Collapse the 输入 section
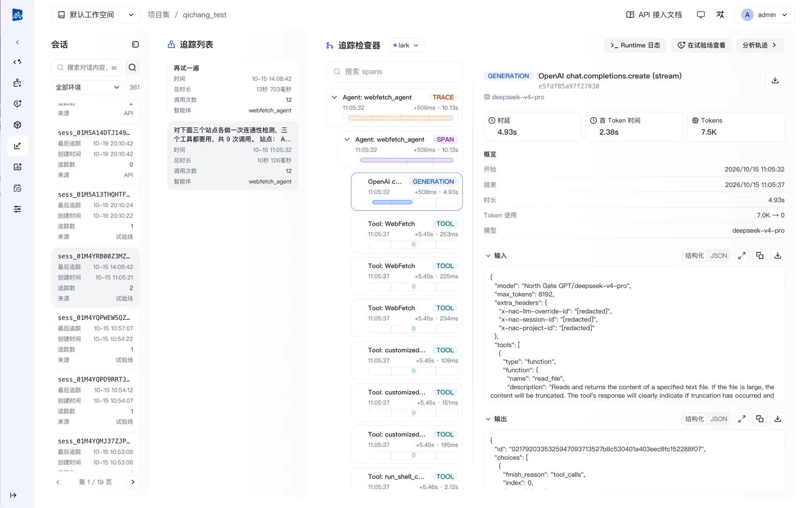Image resolution: width=812 pixels, height=508 pixels. (488, 256)
